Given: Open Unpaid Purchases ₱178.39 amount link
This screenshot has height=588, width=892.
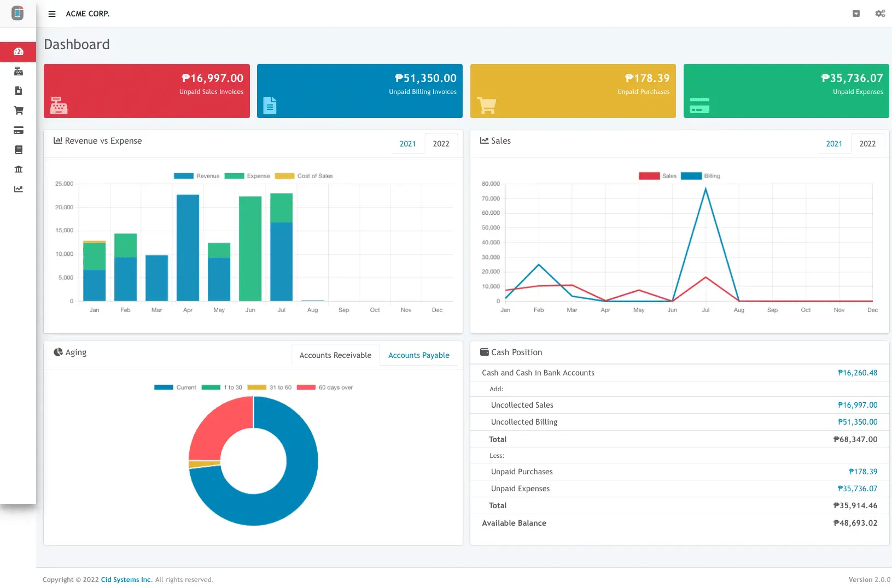Looking at the screenshot, I should tap(862, 472).
